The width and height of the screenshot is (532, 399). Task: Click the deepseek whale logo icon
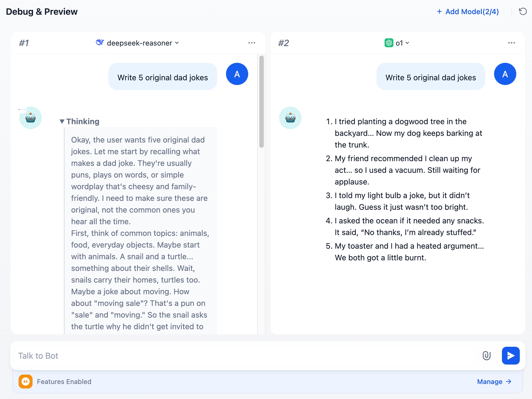[x=100, y=43]
